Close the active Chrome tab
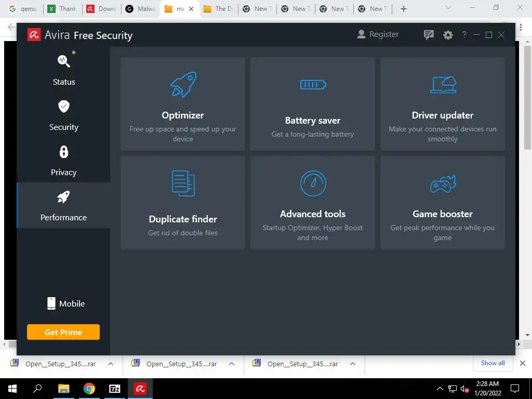This screenshot has height=399, width=532. pyautogui.click(x=191, y=9)
